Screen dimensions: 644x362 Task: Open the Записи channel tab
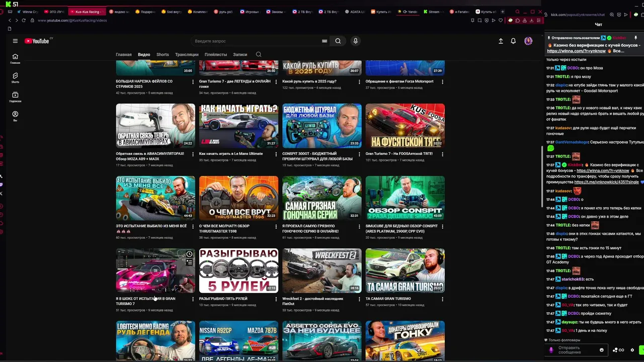[240, 54]
